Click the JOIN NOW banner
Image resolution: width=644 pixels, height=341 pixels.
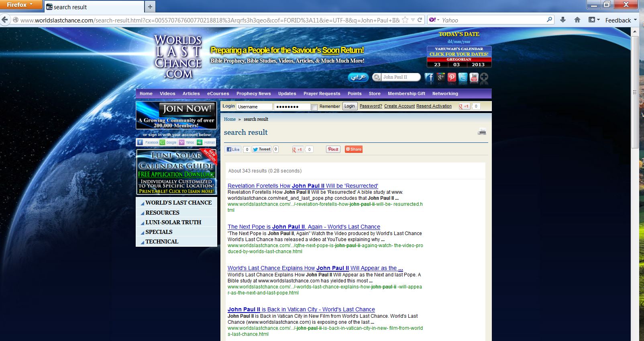(x=176, y=115)
